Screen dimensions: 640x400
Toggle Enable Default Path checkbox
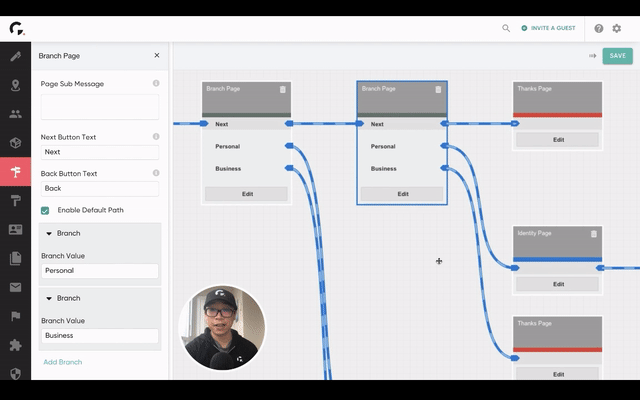click(45, 211)
